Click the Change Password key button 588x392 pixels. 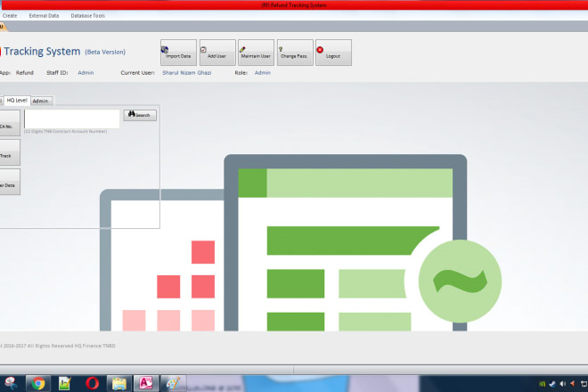pyautogui.click(x=294, y=53)
